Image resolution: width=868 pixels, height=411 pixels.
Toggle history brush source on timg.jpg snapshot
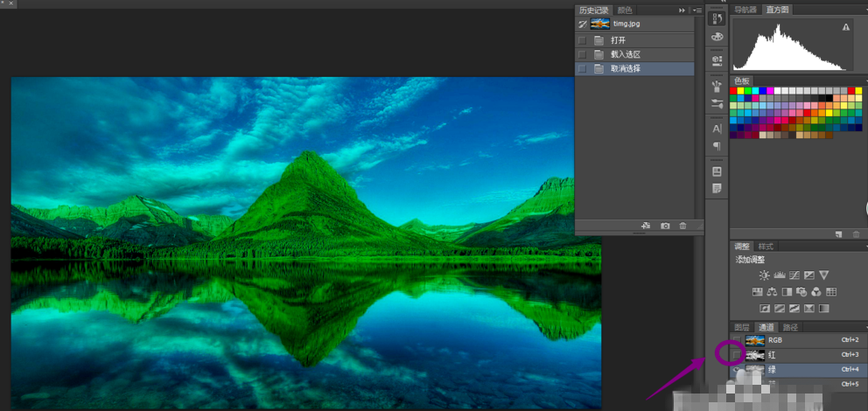point(581,24)
